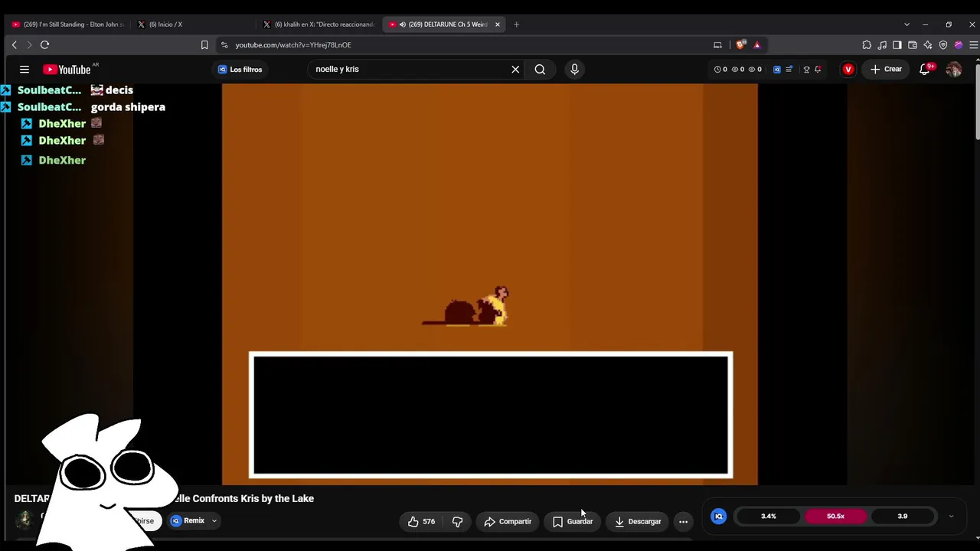Screen dimensions: 980x551
Task: Open Los filtros search filters
Action: coord(240,70)
